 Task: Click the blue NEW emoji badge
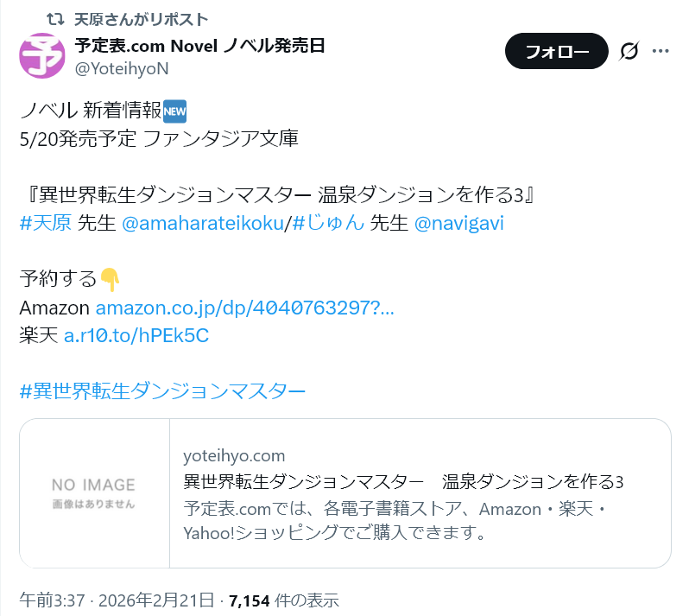tap(175, 111)
